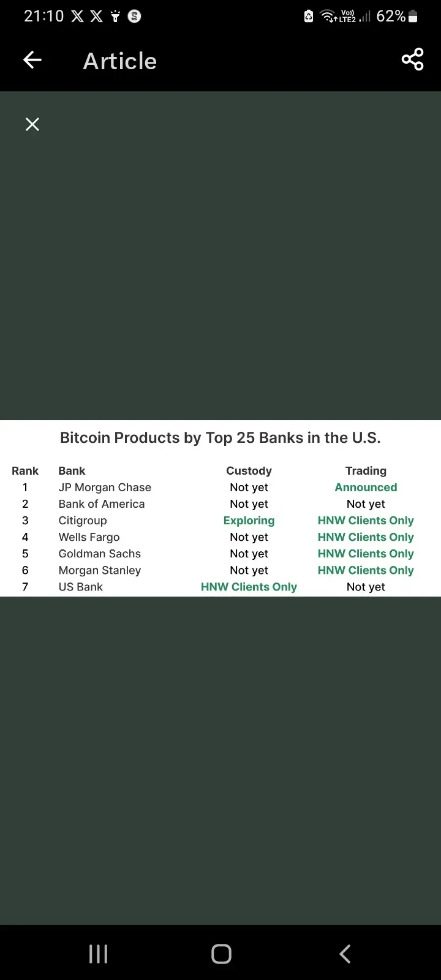Tap the back arrow in Article header
The height and width of the screenshot is (980, 441).
[32, 60]
